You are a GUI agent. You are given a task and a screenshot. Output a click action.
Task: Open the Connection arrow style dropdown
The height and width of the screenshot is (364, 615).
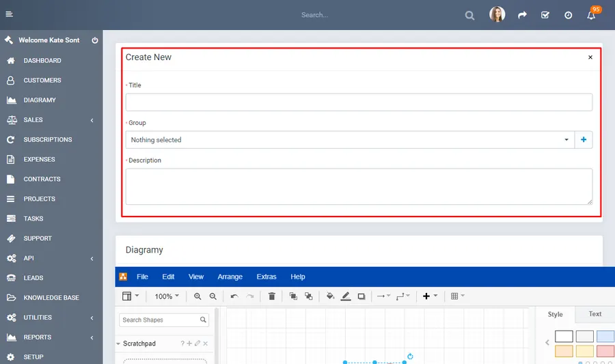tap(383, 296)
